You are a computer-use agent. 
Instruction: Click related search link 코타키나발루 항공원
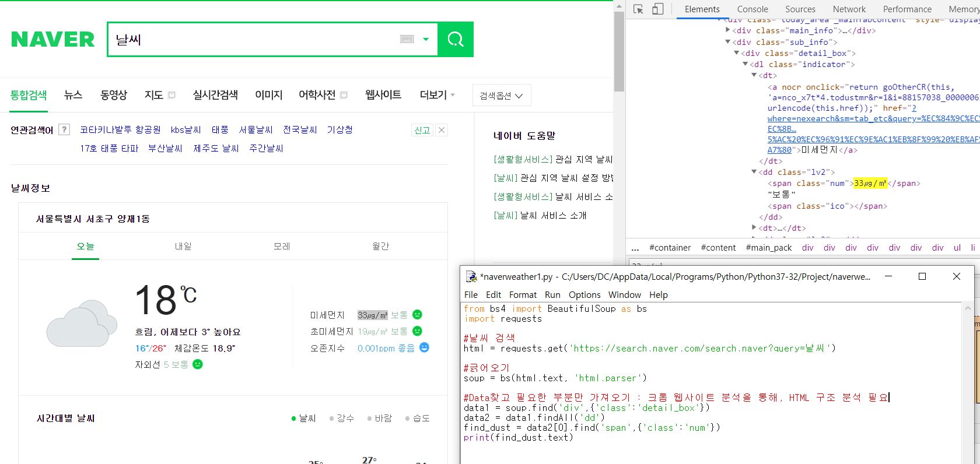click(120, 129)
